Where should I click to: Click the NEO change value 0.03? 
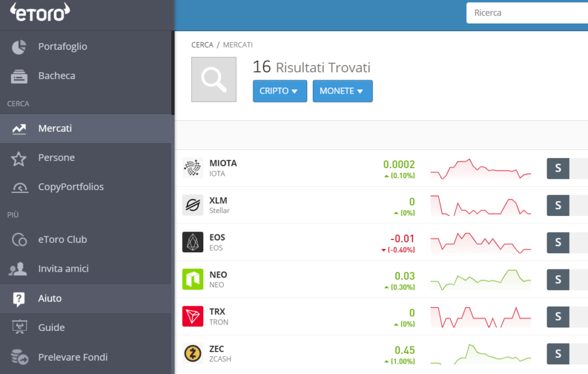coord(405,276)
